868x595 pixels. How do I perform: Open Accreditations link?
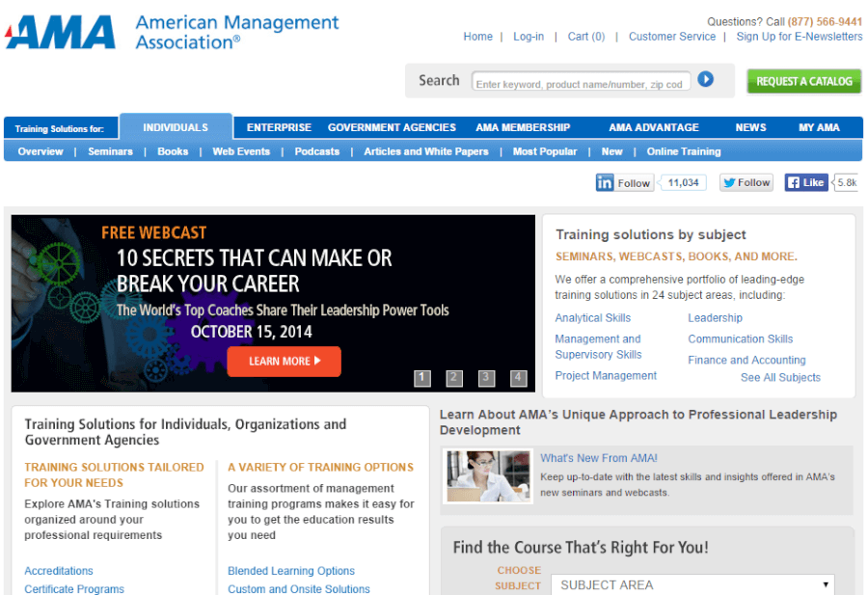[x=59, y=571]
